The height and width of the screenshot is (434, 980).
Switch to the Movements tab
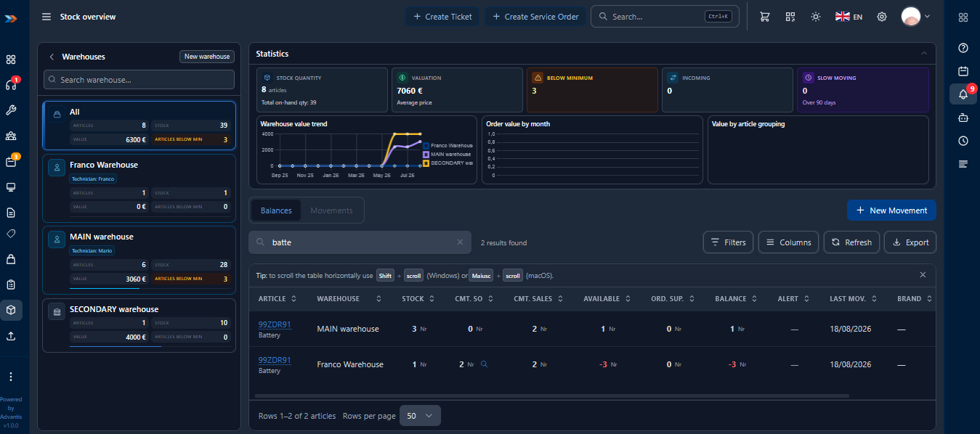click(331, 210)
